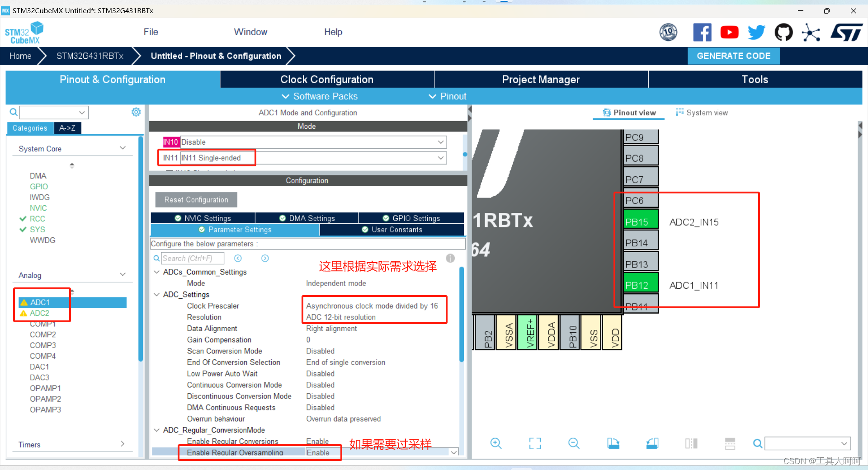
Task: Collapse the Analog category
Action: click(x=123, y=275)
